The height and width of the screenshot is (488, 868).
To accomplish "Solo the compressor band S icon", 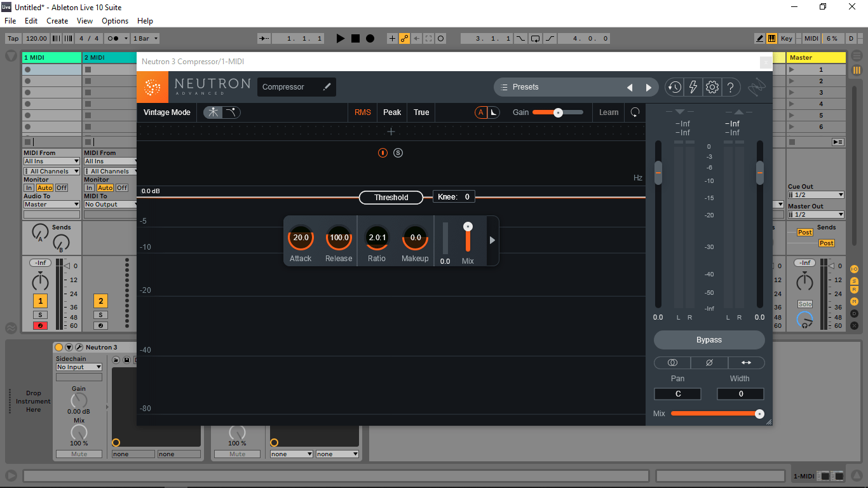I will point(398,152).
